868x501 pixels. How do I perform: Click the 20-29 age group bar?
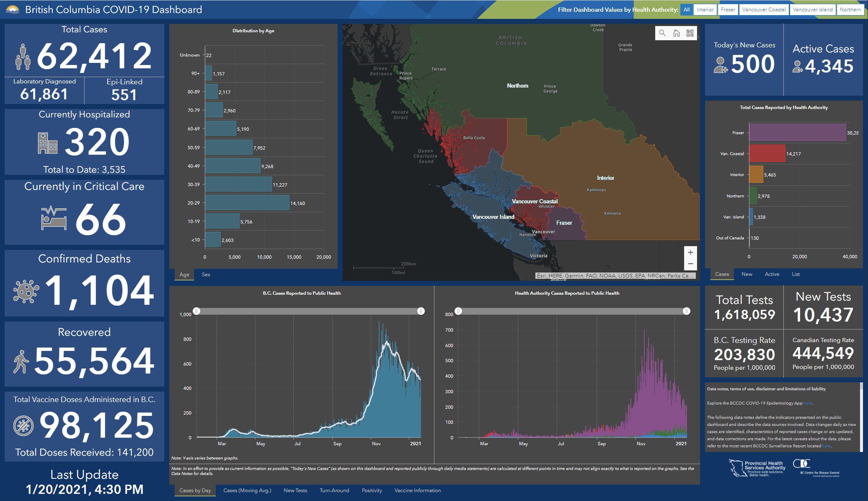(247, 203)
